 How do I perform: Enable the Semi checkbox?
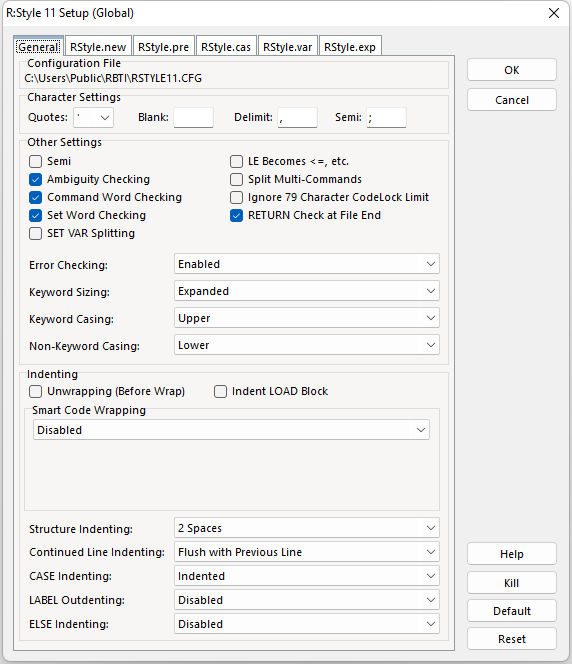tap(36, 161)
